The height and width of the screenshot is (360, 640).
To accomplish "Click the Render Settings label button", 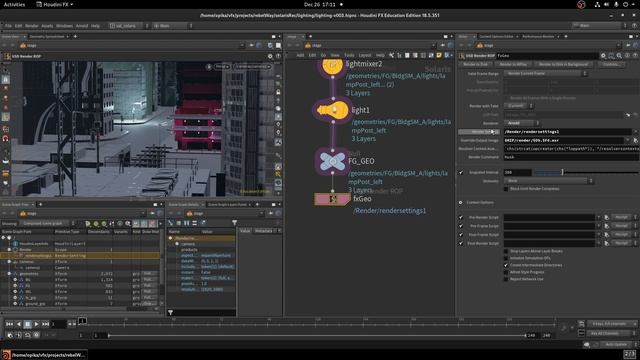I will tap(478, 132).
